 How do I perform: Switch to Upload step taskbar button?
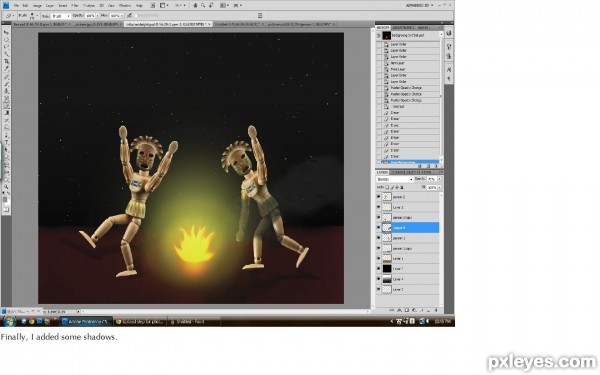pyautogui.click(x=140, y=322)
